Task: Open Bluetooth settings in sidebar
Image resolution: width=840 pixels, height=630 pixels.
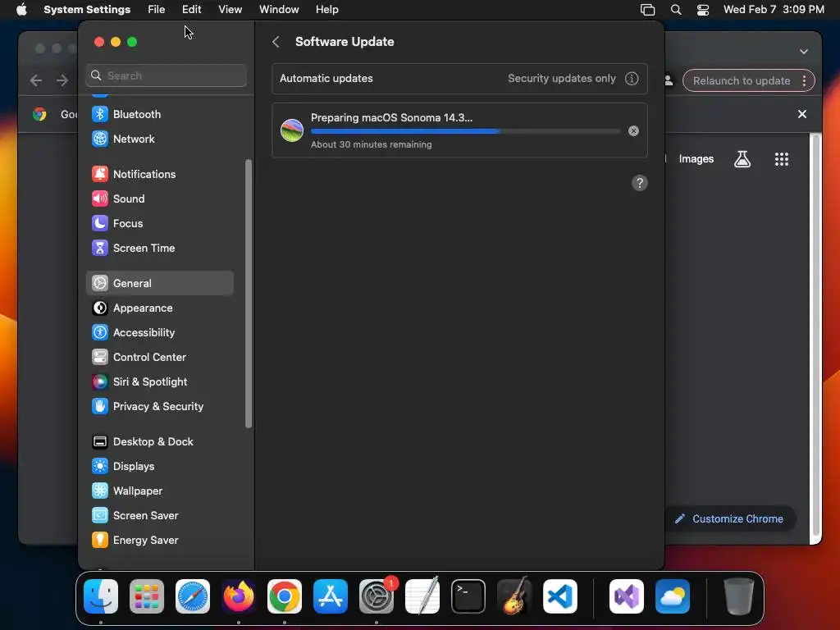Action: [x=160, y=114]
